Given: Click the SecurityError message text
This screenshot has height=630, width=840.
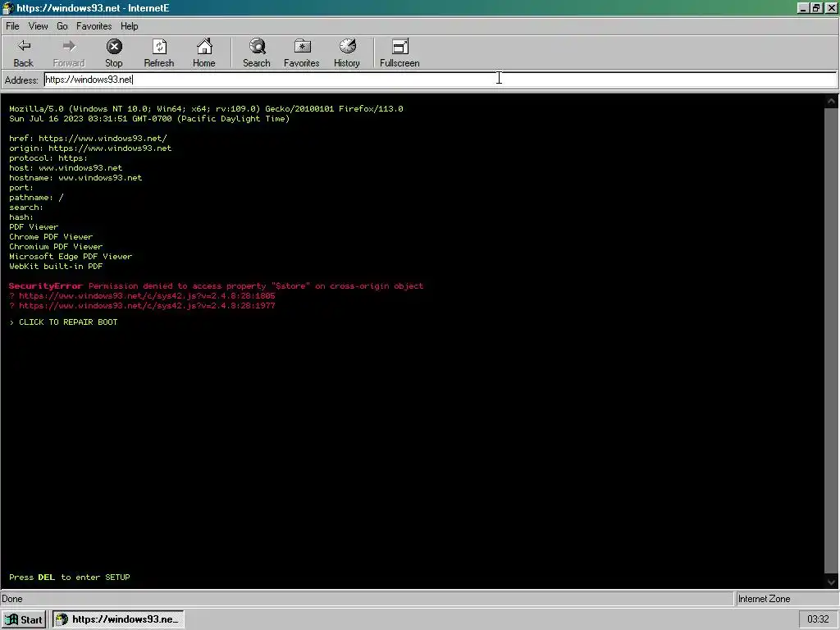Looking at the screenshot, I should tap(216, 286).
